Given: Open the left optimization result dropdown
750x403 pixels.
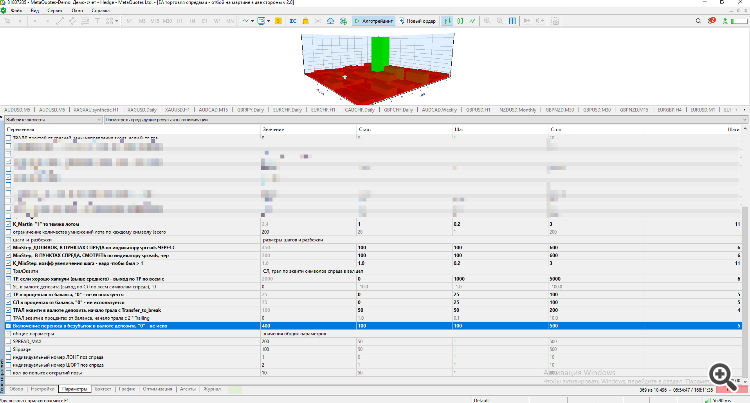Looking at the screenshot, I should point(53,120).
